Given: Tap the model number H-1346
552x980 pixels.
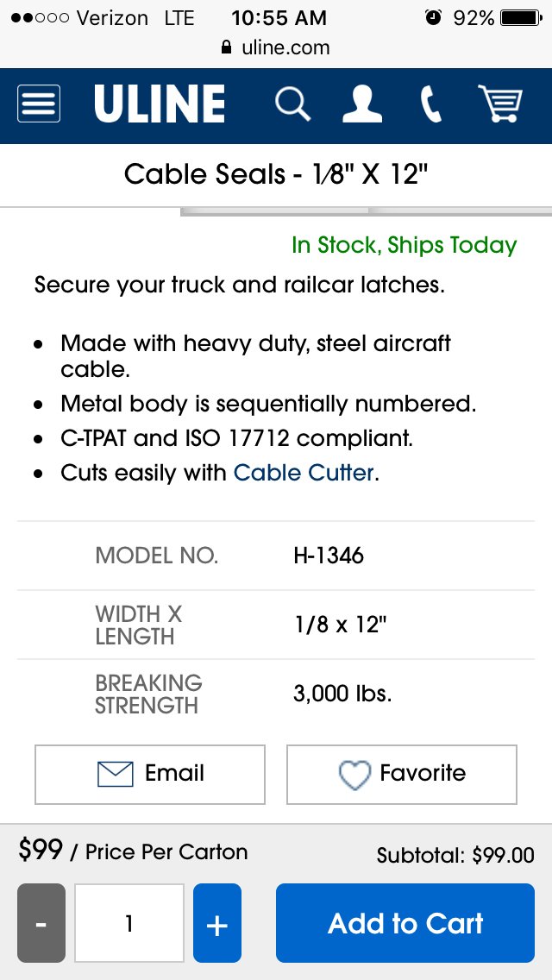Looking at the screenshot, I should coord(329,555).
